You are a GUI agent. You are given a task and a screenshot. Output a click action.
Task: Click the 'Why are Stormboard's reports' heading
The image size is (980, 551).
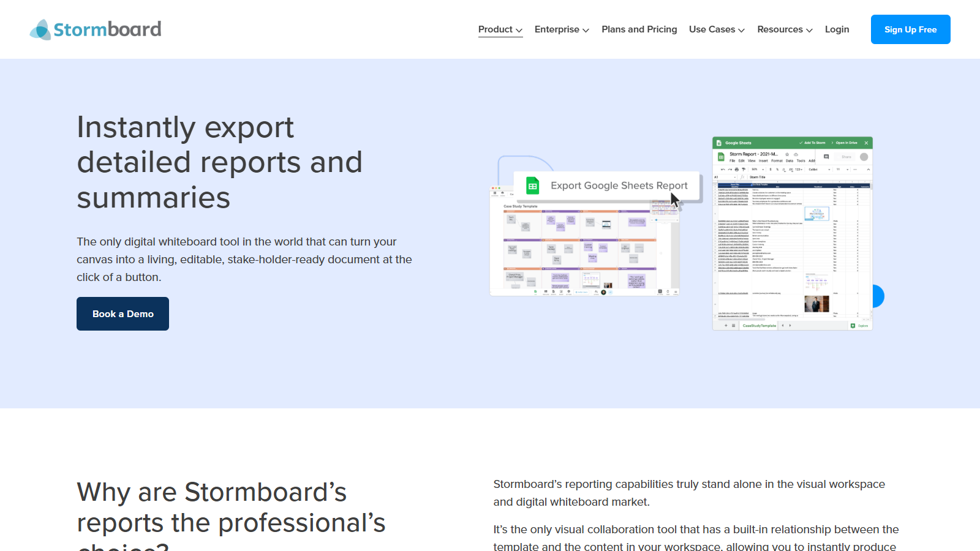pos(231,515)
